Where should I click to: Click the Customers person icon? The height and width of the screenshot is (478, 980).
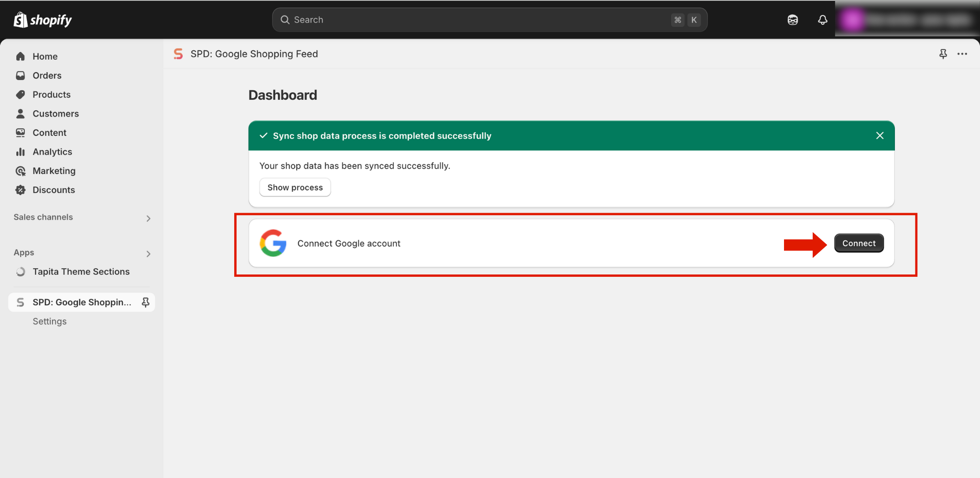(x=21, y=114)
